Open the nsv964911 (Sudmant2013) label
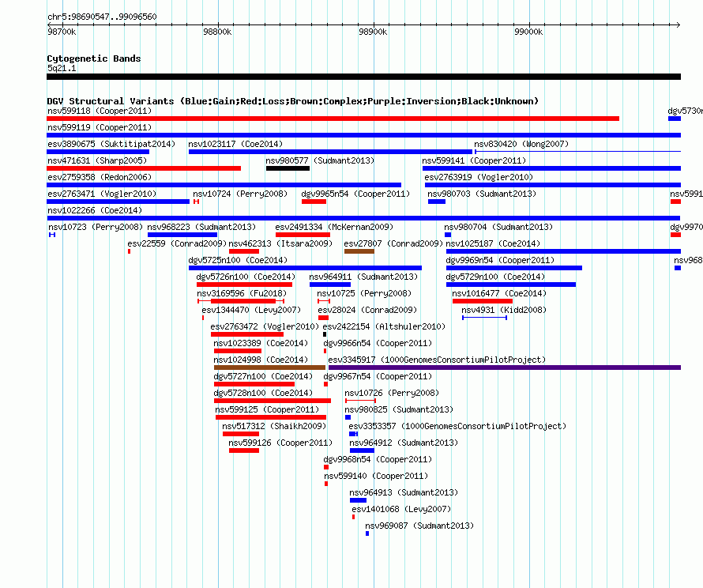703x588 pixels. tap(363, 277)
